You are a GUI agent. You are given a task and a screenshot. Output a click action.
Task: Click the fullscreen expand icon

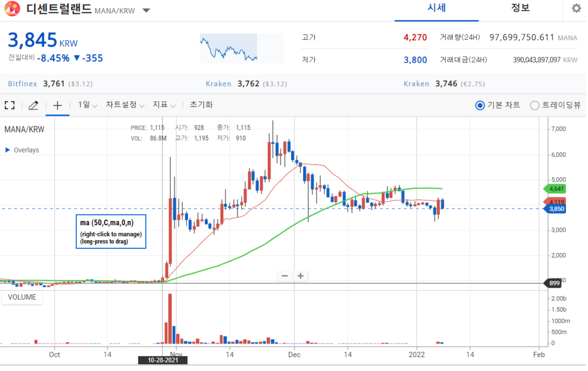(x=10, y=105)
